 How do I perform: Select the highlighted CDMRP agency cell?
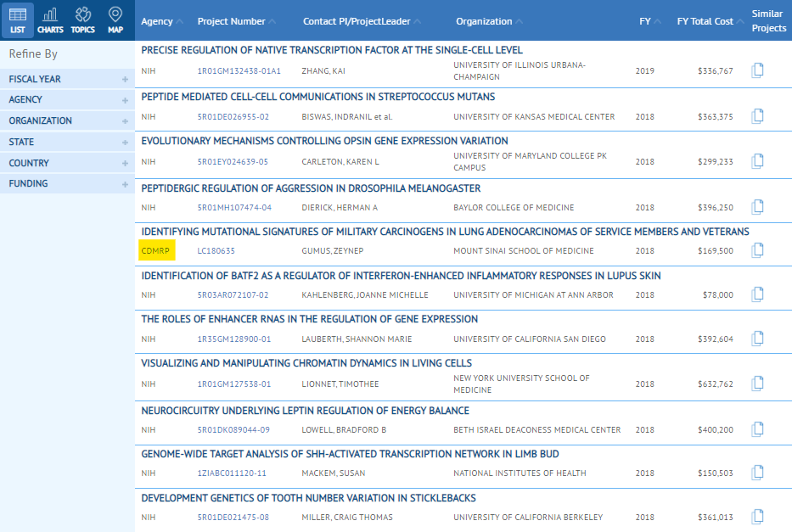[x=156, y=250]
